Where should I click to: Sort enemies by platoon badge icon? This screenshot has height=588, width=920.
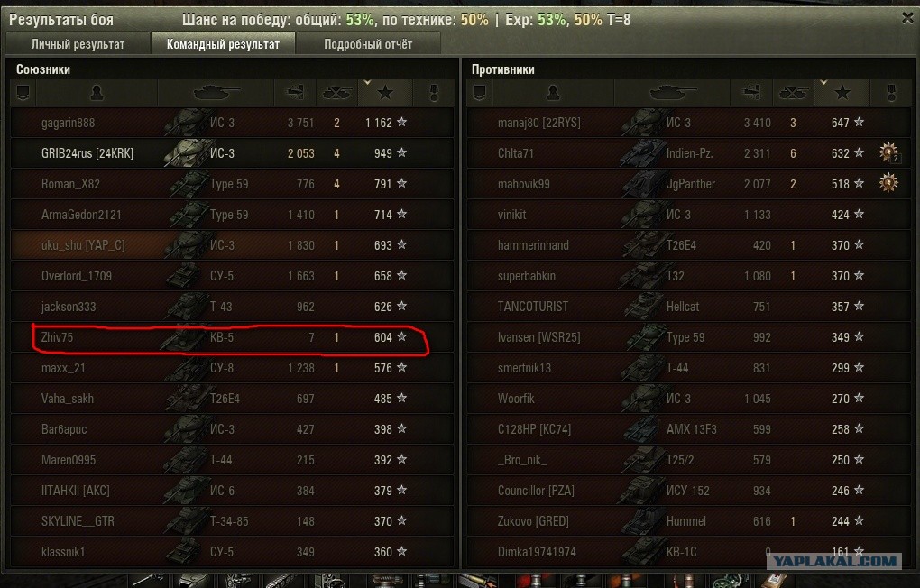click(x=479, y=92)
